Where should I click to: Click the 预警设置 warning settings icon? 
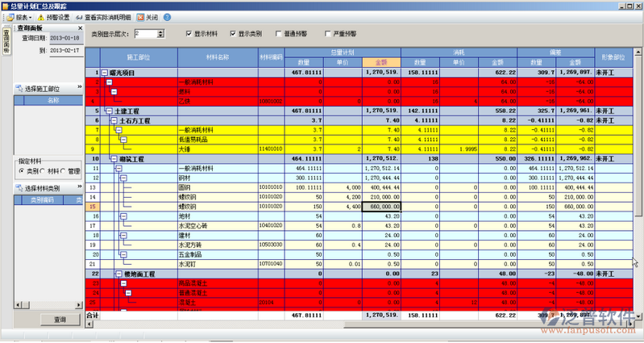(40, 17)
